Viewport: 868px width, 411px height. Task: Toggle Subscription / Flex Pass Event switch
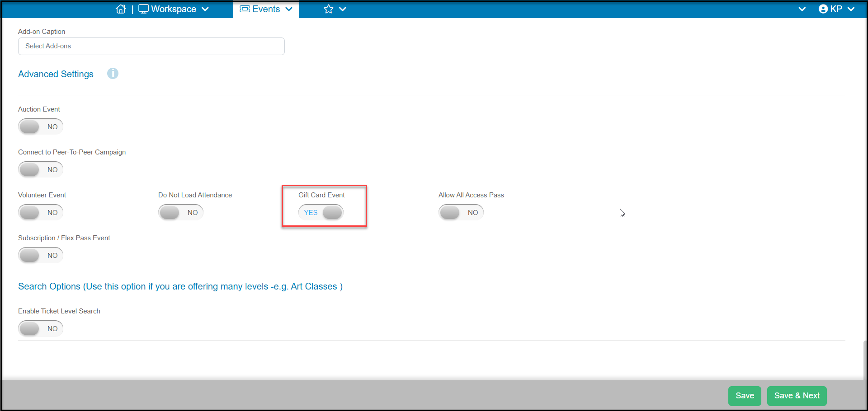click(41, 255)
